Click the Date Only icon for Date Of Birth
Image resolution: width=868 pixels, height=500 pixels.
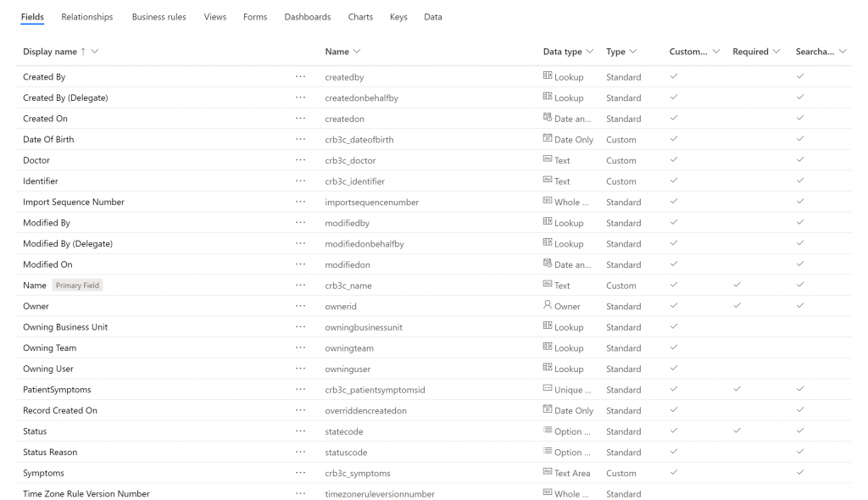click(548, 139)
